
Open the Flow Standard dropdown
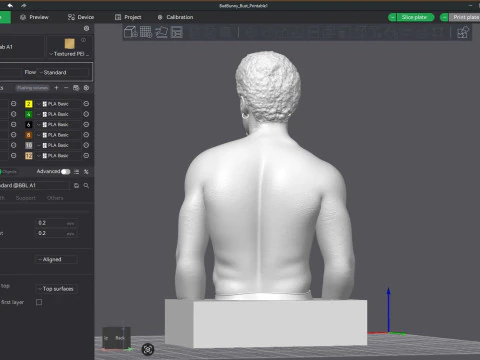point(64,72)
